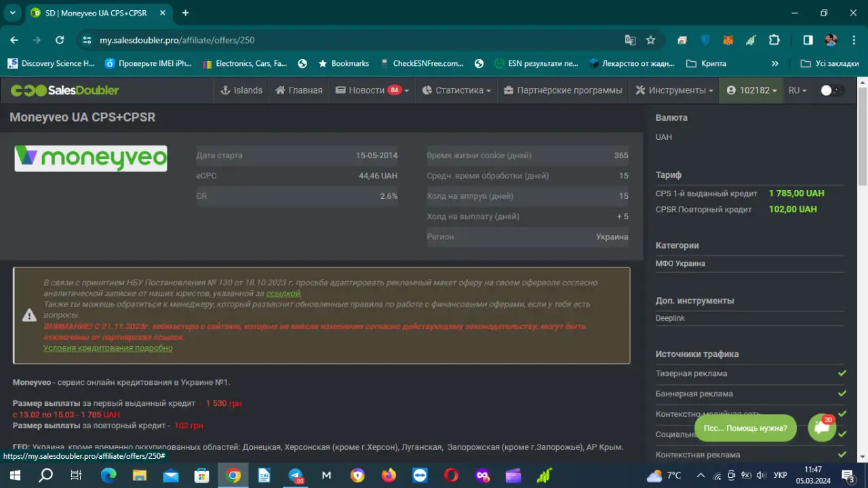Open the Windows Start menu
868x488 pixels.
coord(14,476)
